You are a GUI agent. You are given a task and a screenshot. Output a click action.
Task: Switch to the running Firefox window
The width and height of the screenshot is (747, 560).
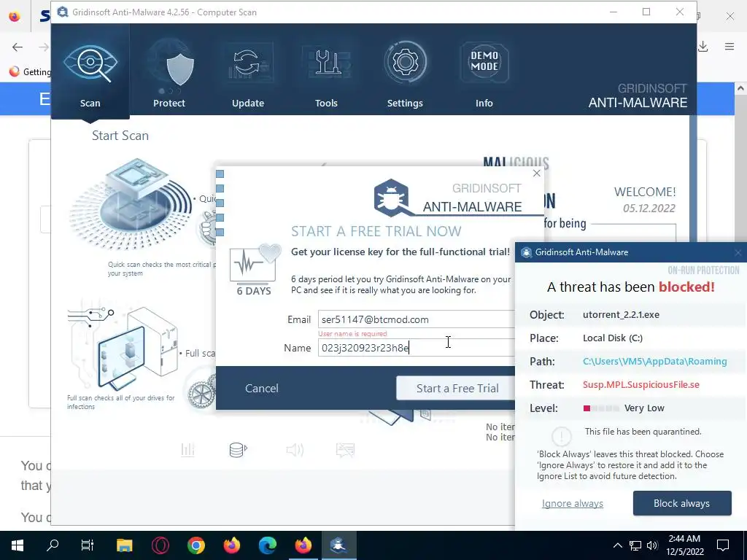[x=303, y=545]
